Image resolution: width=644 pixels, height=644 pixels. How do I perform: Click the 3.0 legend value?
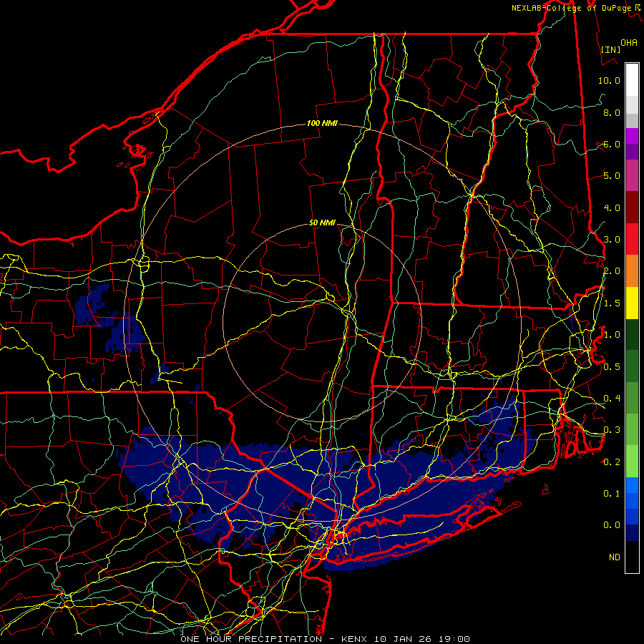point(612,240)
